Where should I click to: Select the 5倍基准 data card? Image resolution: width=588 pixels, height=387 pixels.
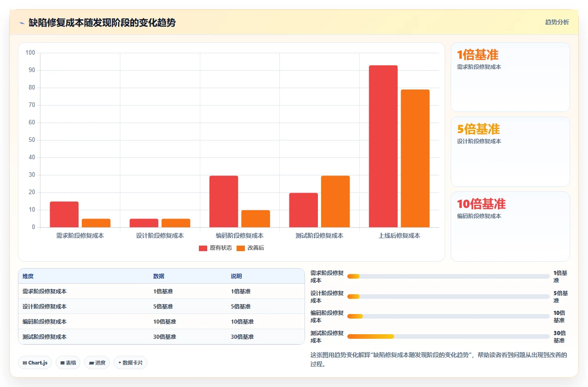[x=510, y=152]
